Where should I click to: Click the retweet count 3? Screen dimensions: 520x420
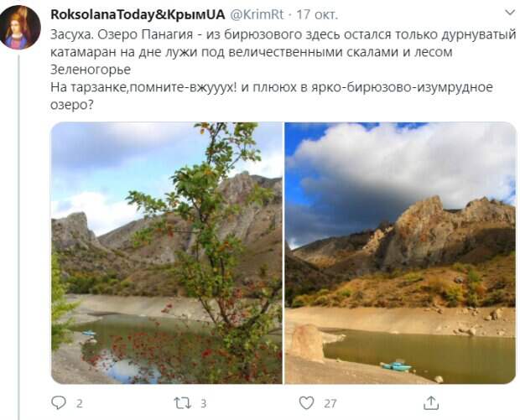coord(203,403)
